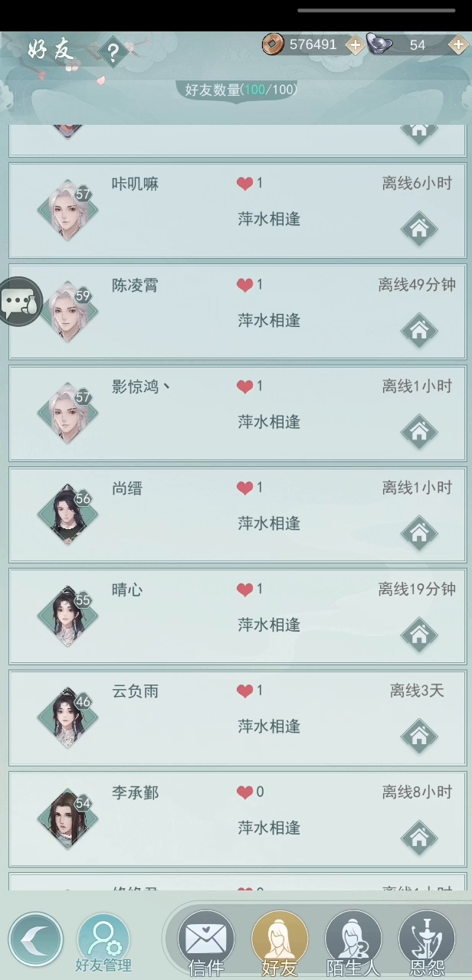472x980 pixels.
Task: Tap 晴心's avatar portrait
Action: coord(67,616)
